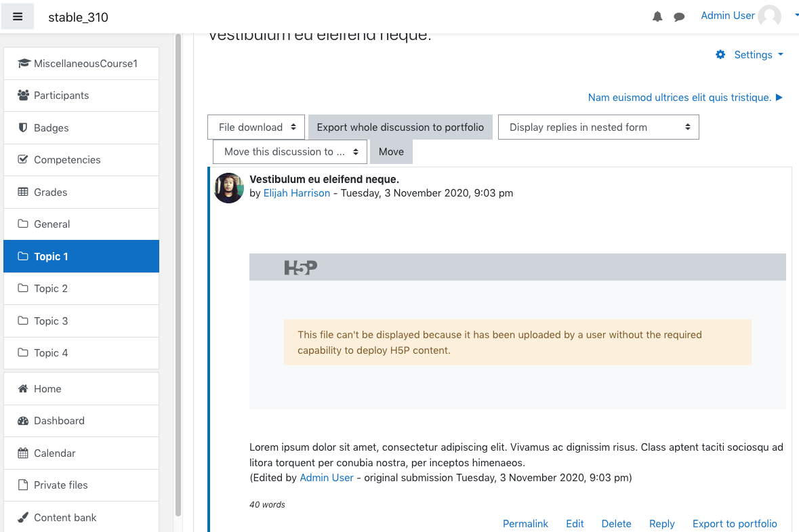Click the H5P capability warning message
799x532 pixels.
(517, 342)
